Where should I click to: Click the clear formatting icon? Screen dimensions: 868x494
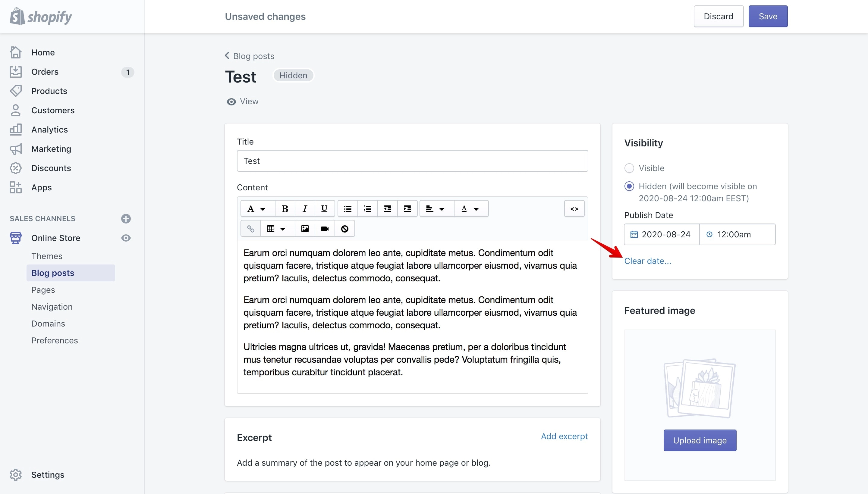(x=344, y=229)
